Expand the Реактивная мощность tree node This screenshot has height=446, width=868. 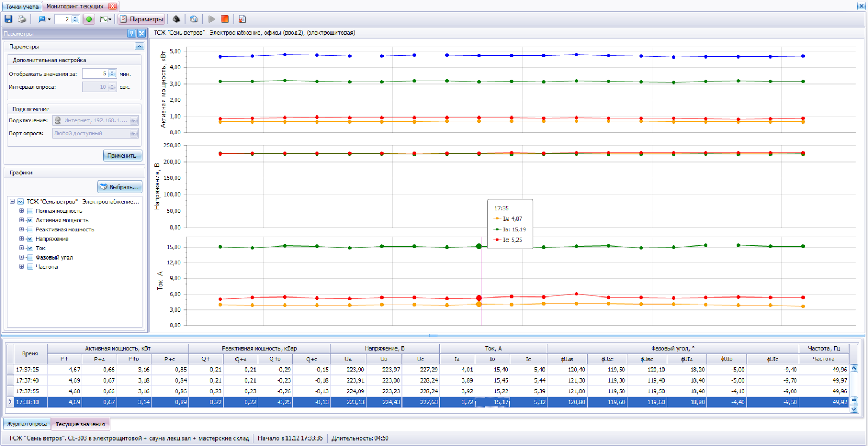(x=22, y=229)
